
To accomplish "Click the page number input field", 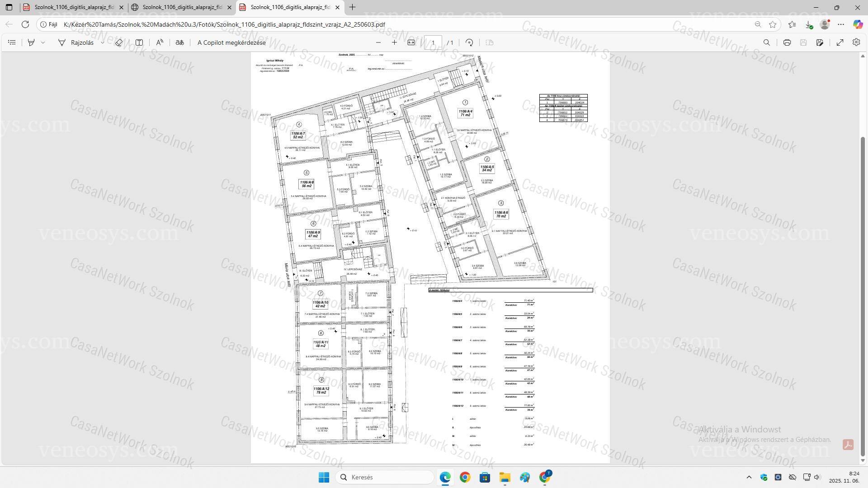I will point(433,42).
